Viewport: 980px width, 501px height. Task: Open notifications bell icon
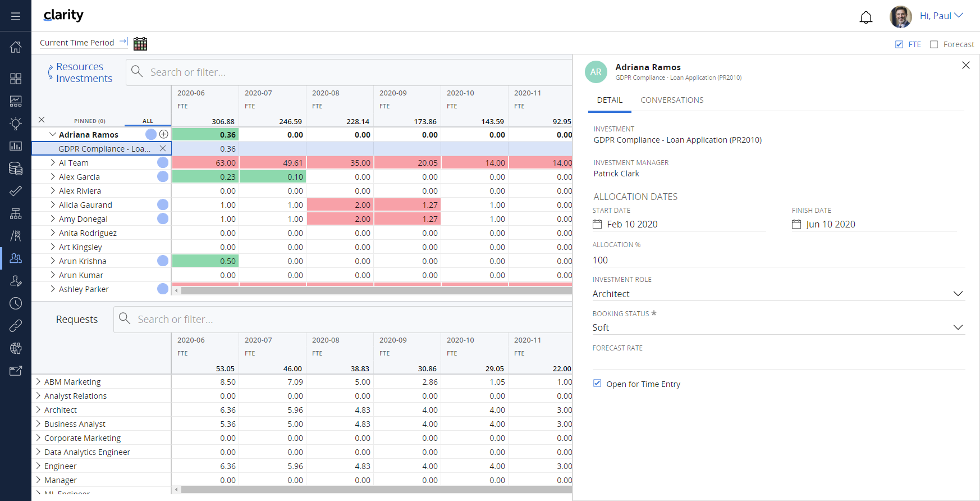(865, 17)
